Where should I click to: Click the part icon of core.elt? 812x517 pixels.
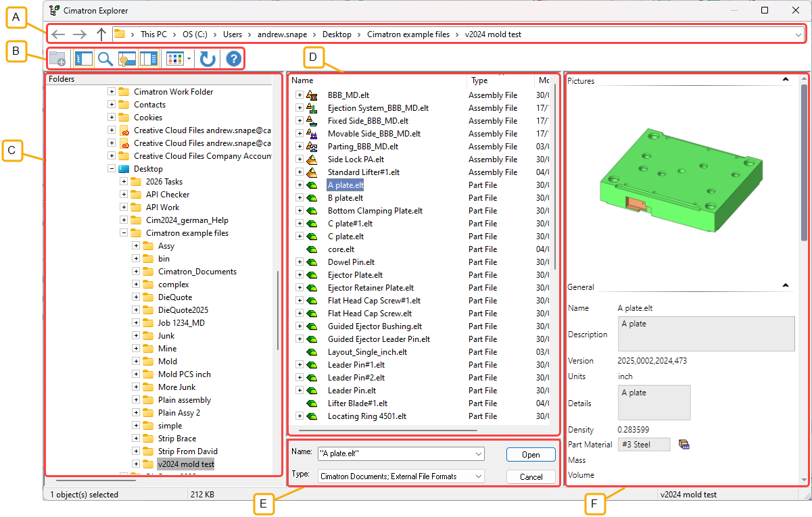(x=312, y=249)
